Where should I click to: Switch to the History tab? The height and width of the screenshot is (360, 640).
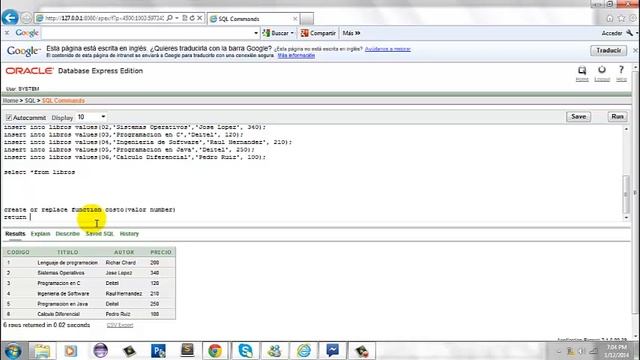click(129, 234)
